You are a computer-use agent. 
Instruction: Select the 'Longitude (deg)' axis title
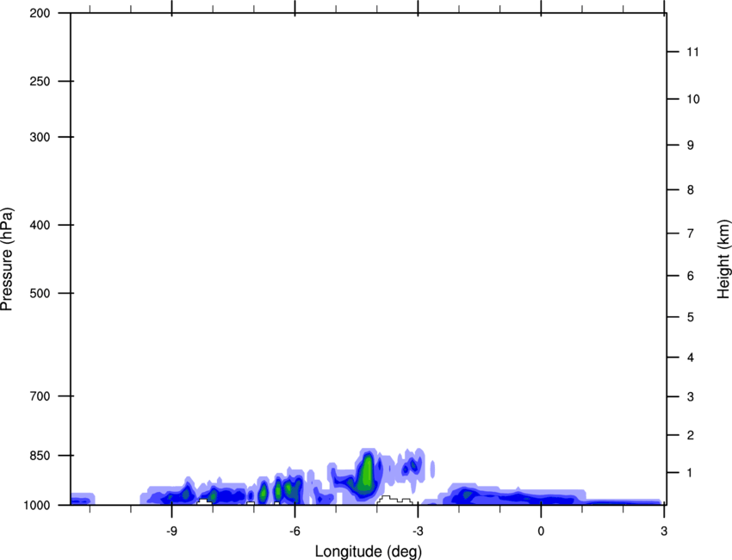click(369, 551)
